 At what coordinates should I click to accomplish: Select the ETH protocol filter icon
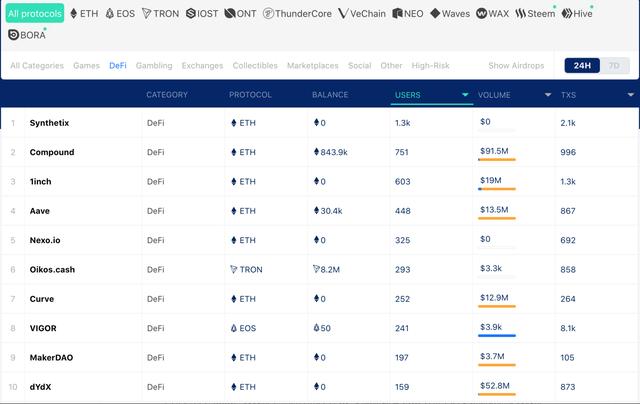(x=75, y=14)
